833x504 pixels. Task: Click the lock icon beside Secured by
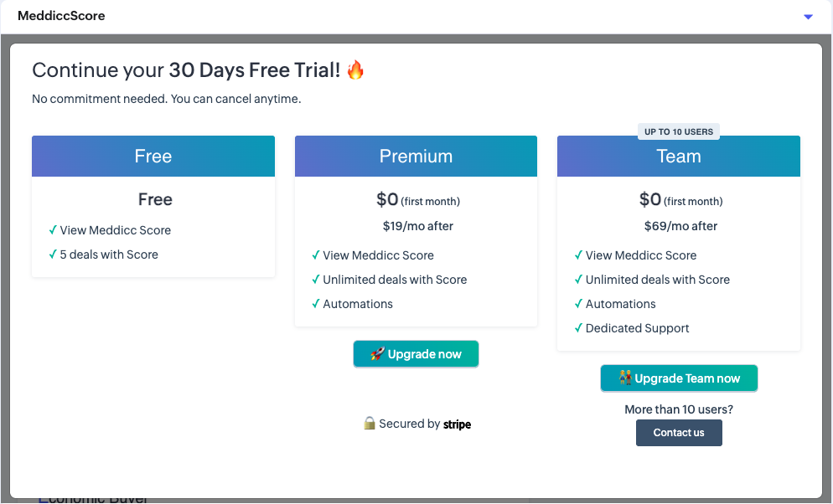[370, 424]
